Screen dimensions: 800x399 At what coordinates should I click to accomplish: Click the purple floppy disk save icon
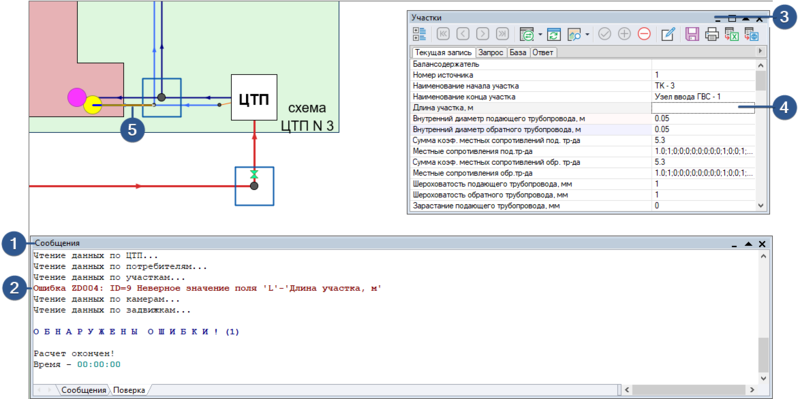692,34
